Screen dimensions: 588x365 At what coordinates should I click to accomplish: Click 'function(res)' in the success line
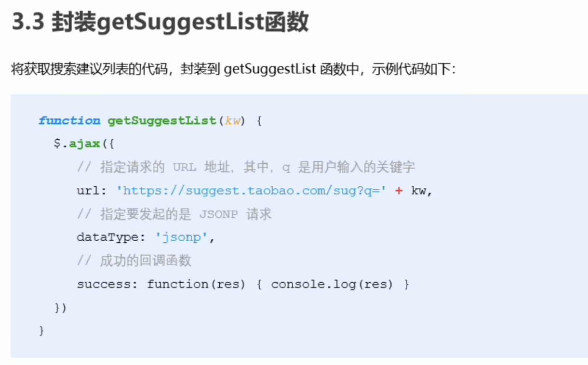196,284
